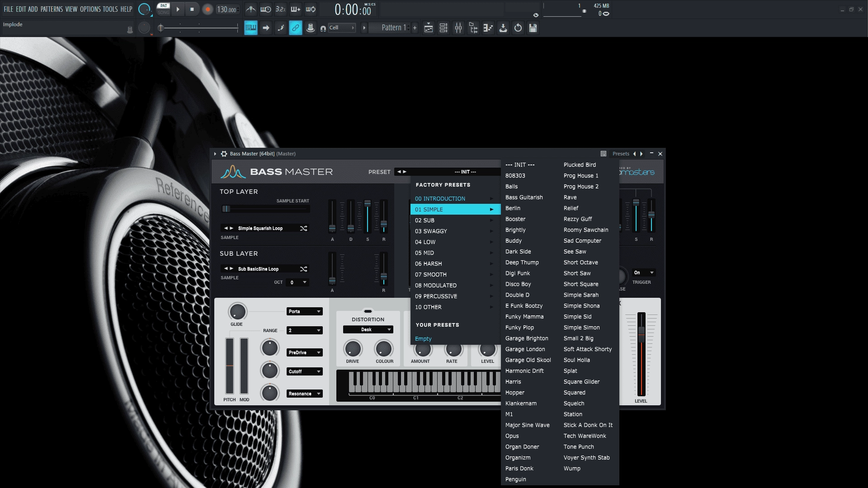Randomize the Top Layer sample shuffle icon
Viewport: 868px width, 488px height.
[x=303, y=229]
